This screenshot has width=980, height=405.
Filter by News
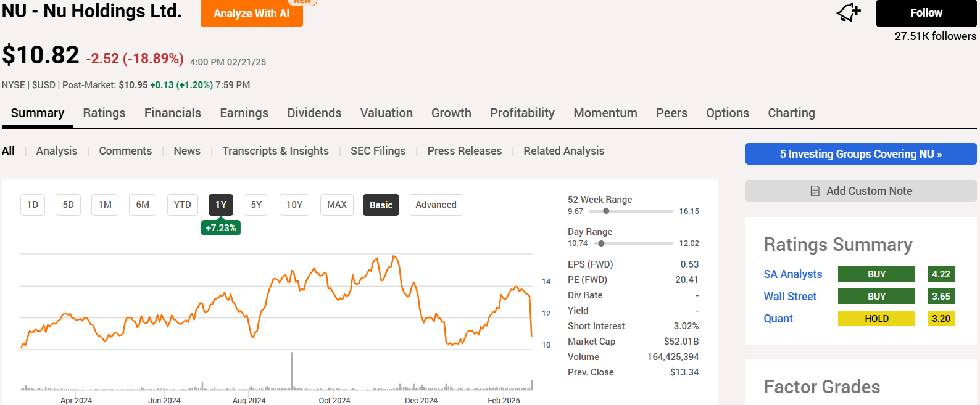click(x=187, y=151)
